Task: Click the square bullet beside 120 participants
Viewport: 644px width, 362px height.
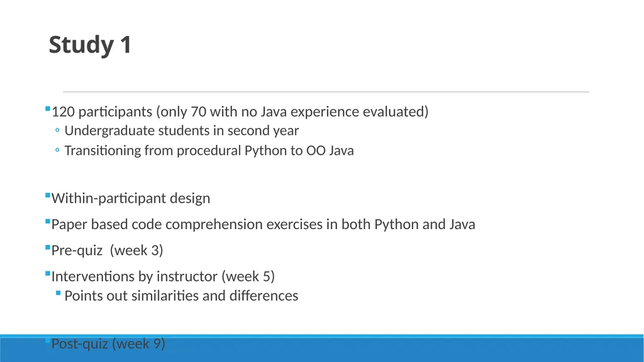Action: pos(48,109)
